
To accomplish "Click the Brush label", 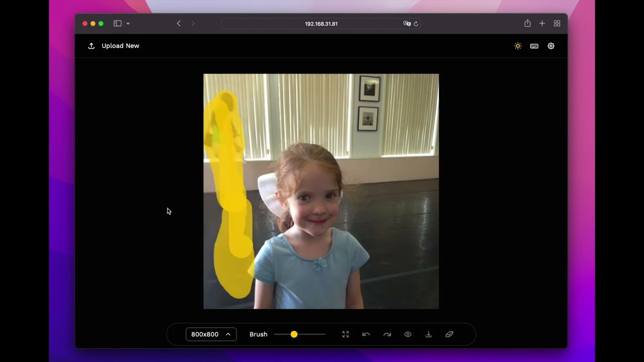I will click(x=259, y=334).
